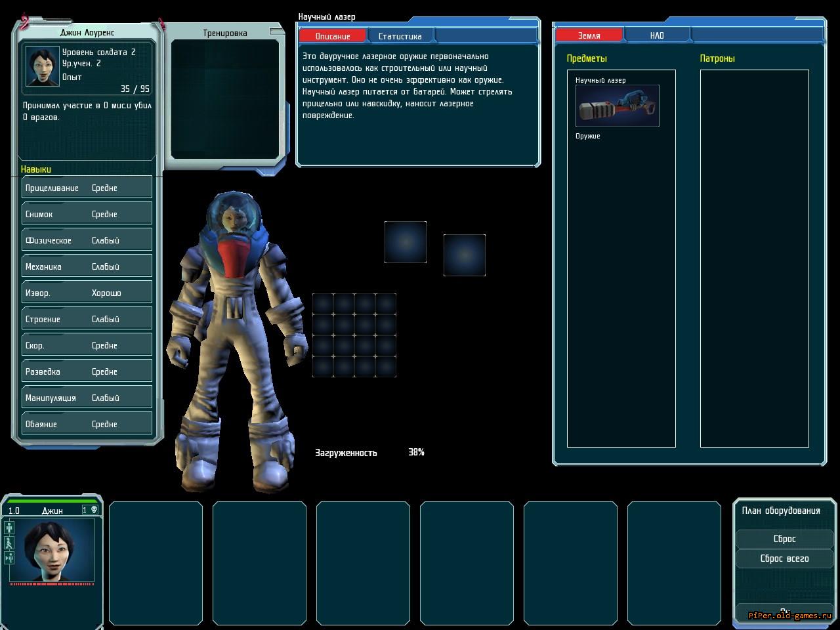This screenshot has height=630, width=840.
Task: Click the red health bar under Джин's portrait
Action: point(52,583)
